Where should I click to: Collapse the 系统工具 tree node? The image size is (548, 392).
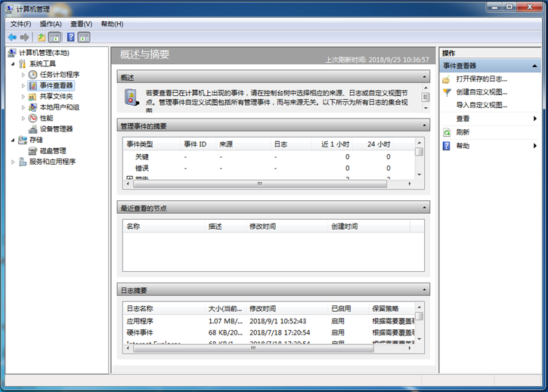click(13, 64)
